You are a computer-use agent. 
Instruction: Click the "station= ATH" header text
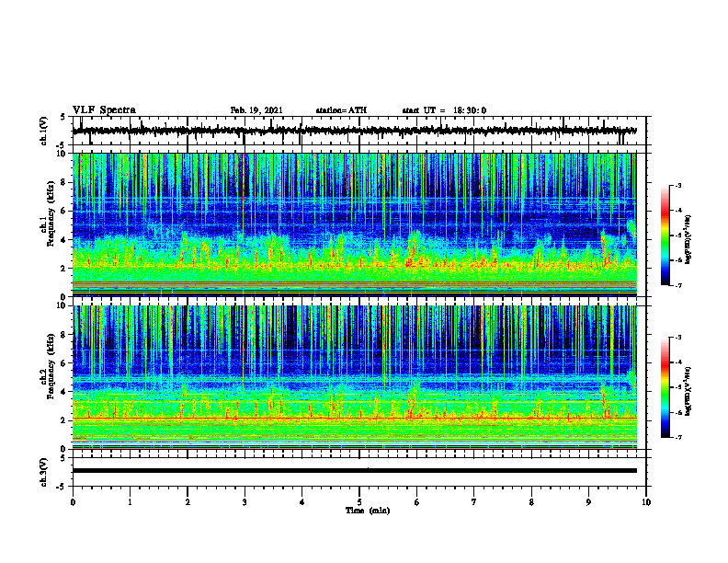point(341,110)
